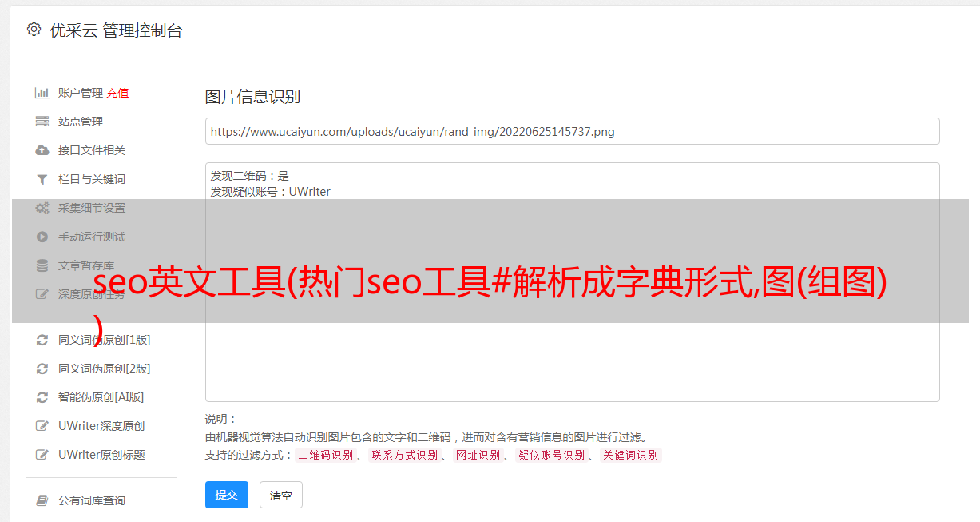980x522 pixels.
Task: Click the edit icon for UWriter深度原创
Action: (42, 426)
